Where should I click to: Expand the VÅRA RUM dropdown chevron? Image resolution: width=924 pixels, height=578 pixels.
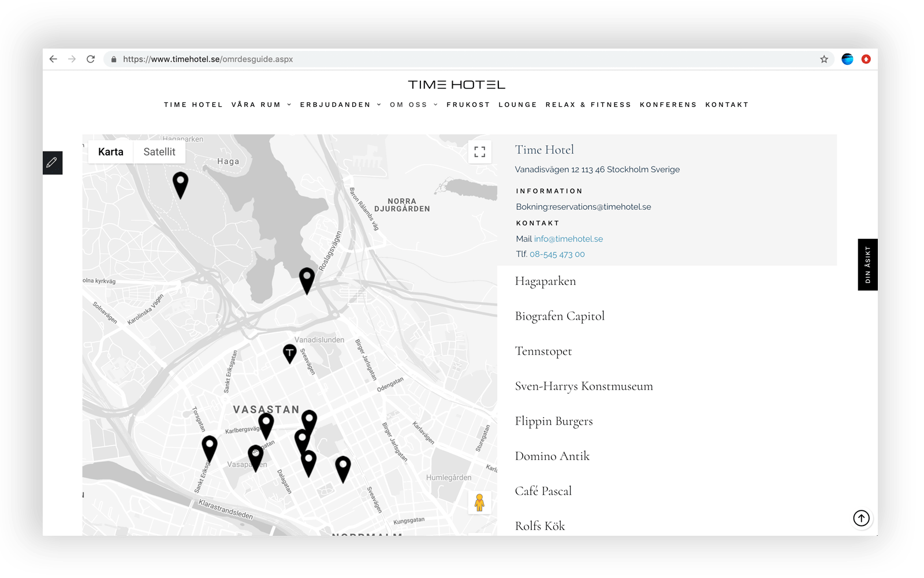[289, 105]
